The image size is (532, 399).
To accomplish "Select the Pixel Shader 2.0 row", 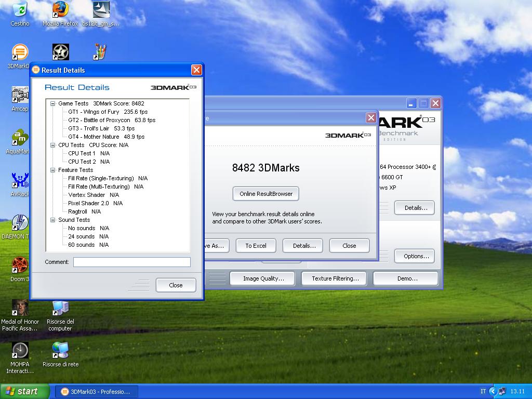I will pyautogui.click(x=96, y=203).
